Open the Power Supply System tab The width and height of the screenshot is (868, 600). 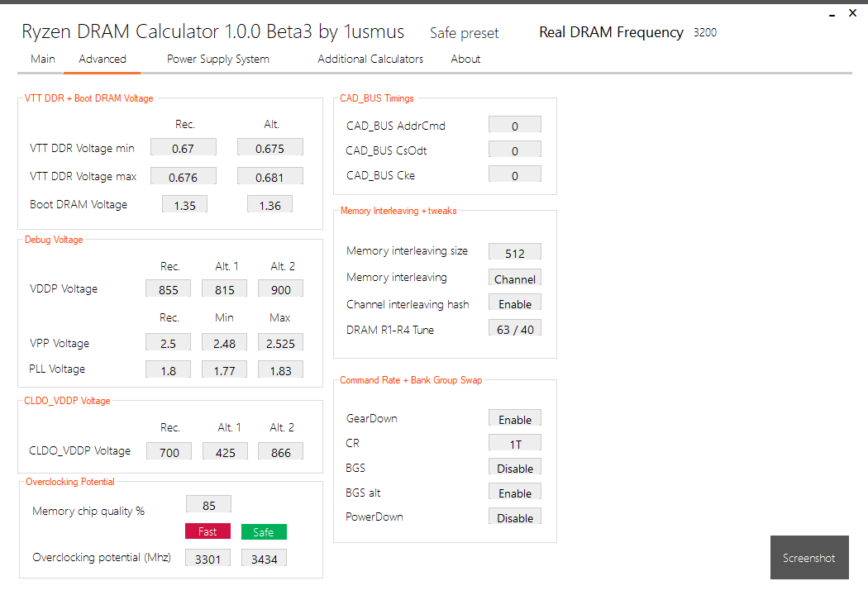pos(218,60)
